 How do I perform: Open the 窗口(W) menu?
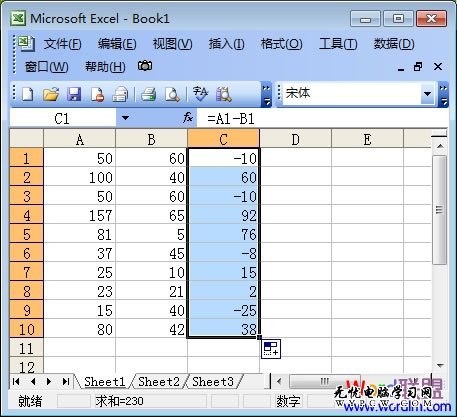click(x=46, y=67)
